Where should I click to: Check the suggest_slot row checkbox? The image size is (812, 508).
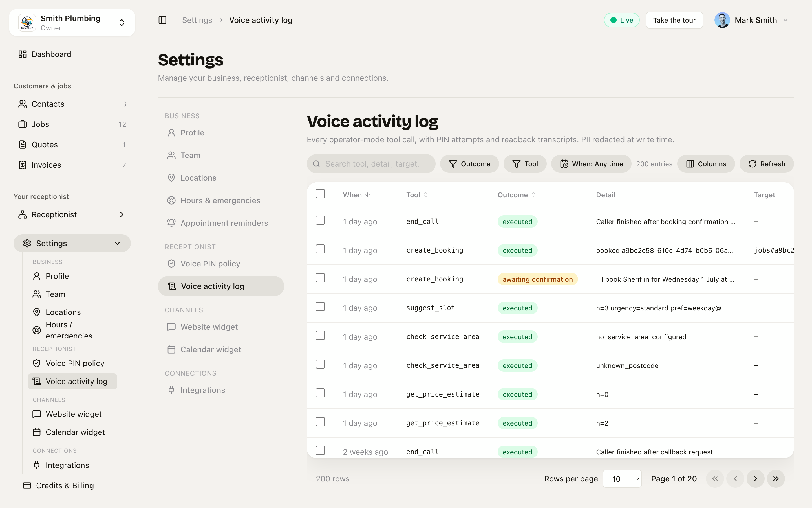point(321,307)
